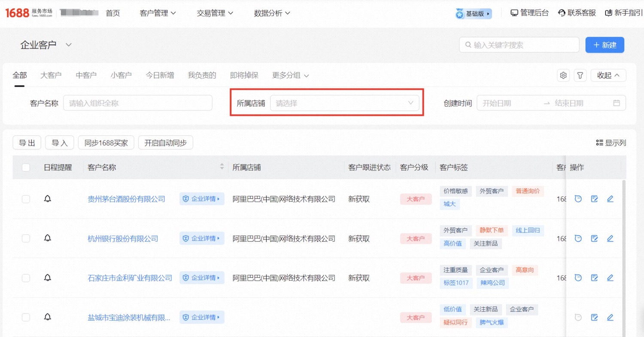
Task: Click note icon in 杭州银行 row
Action: click(594, 238)
